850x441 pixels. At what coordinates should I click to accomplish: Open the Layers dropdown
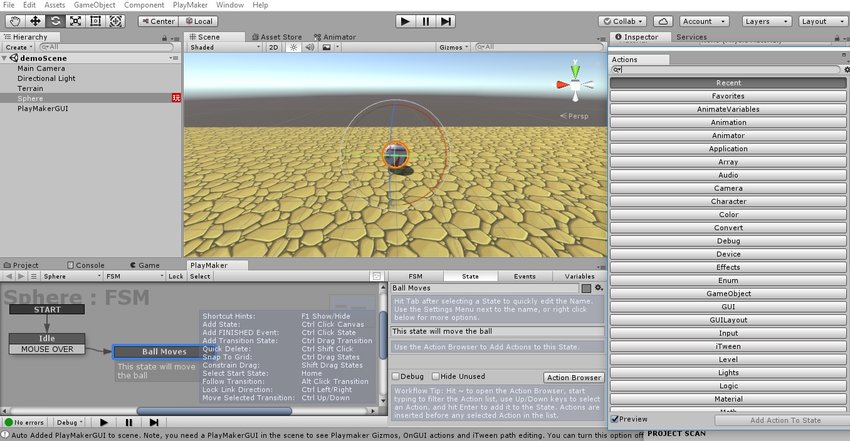pos(767,21)
